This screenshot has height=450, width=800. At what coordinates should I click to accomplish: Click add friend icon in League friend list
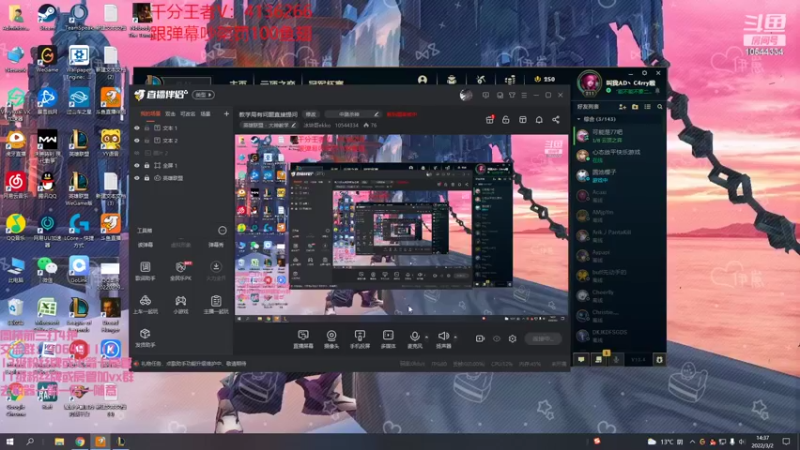[x=622, y=107]
